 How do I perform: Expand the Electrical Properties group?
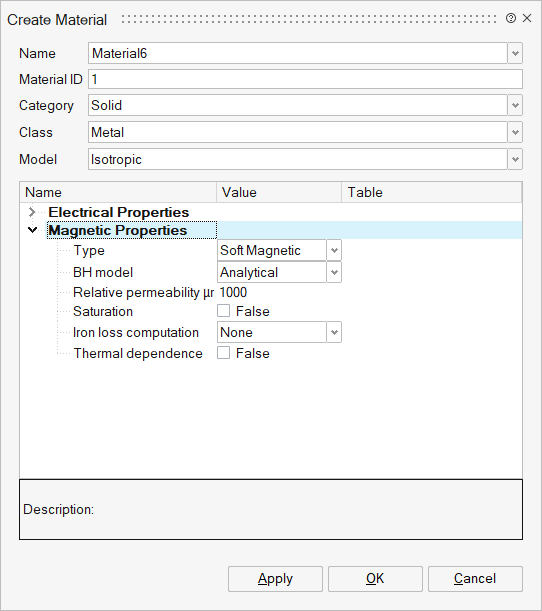pyautogui.click(x=32, y=212)
